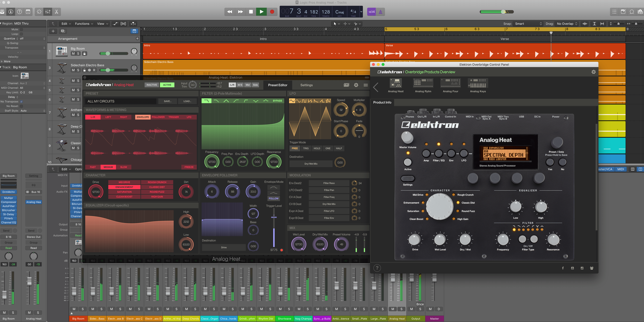Click the FREEZE button in Waveforms panel
644x322 pixels.
[189, 167]
